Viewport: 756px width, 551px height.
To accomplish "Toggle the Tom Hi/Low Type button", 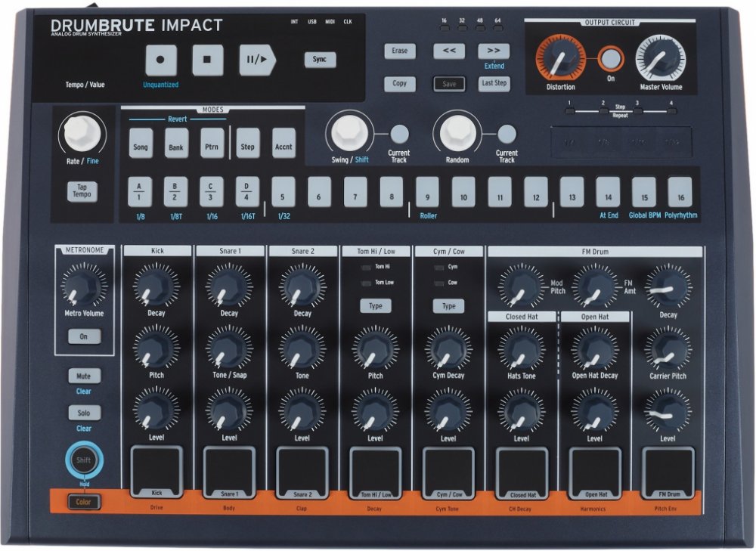I will coord(375,306).
